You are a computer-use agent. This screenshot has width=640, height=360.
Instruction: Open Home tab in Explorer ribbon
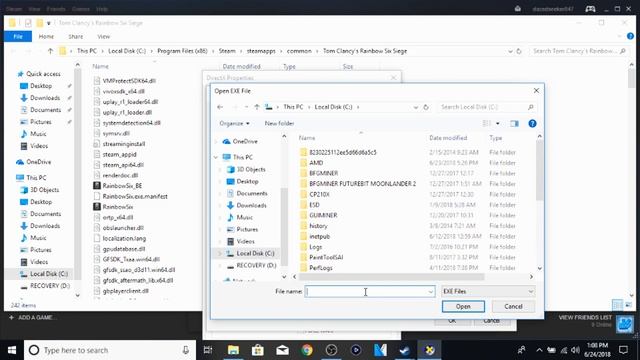point(46,36)
